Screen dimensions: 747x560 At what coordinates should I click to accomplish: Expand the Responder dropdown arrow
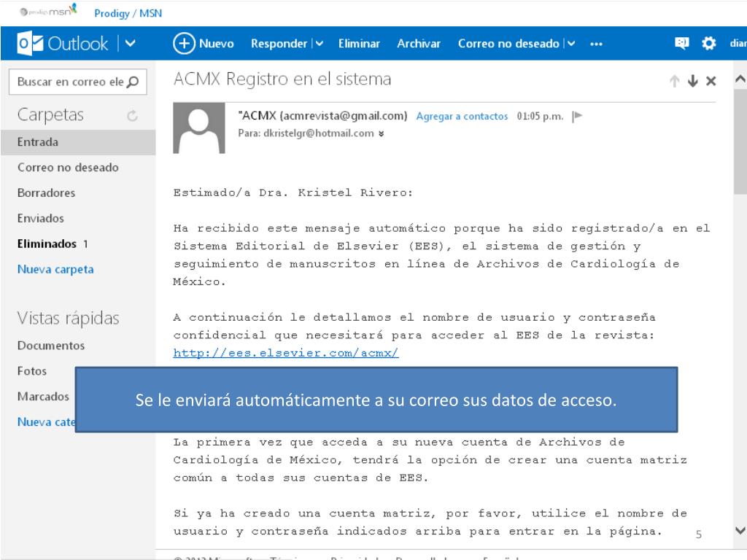pos(320,44)
